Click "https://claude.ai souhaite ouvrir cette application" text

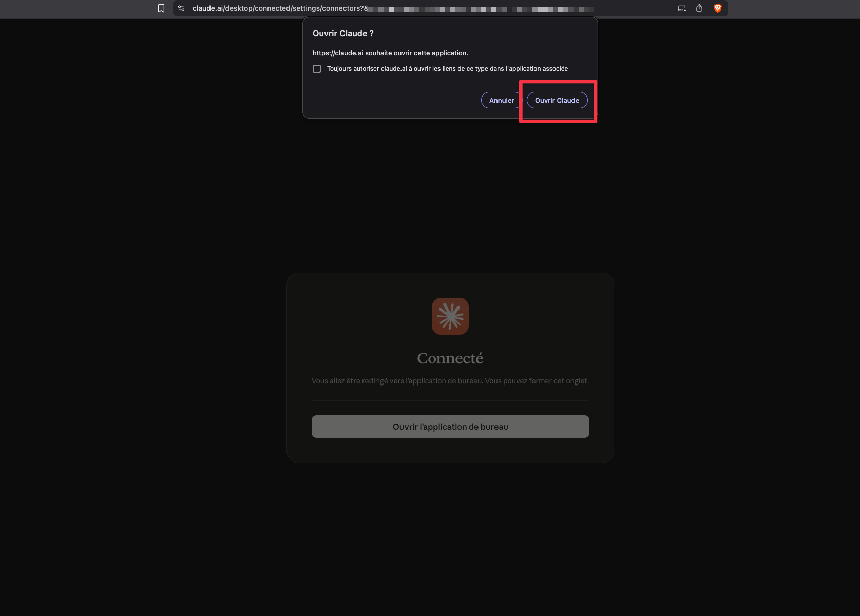390,53
